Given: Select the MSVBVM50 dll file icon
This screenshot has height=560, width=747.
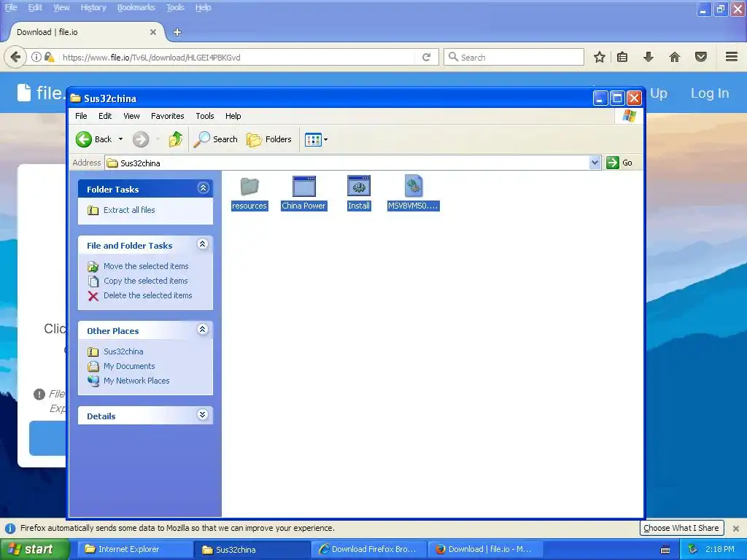Looking at the screenshot, I should coord(413,186).
